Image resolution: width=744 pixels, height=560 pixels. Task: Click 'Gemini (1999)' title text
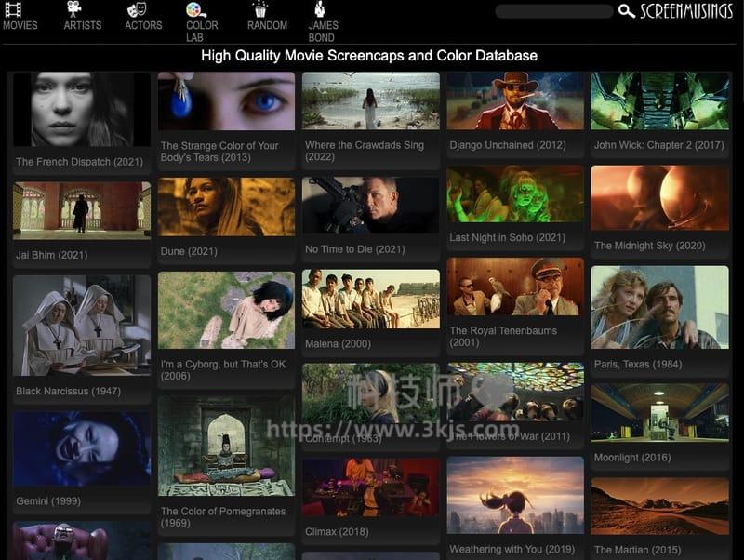[x=48, y=501]
